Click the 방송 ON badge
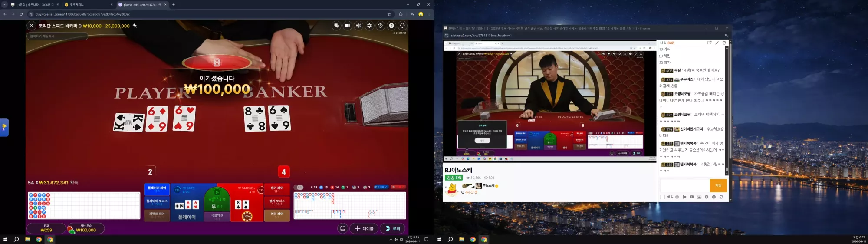868x244 pixels. coord(454,178)
